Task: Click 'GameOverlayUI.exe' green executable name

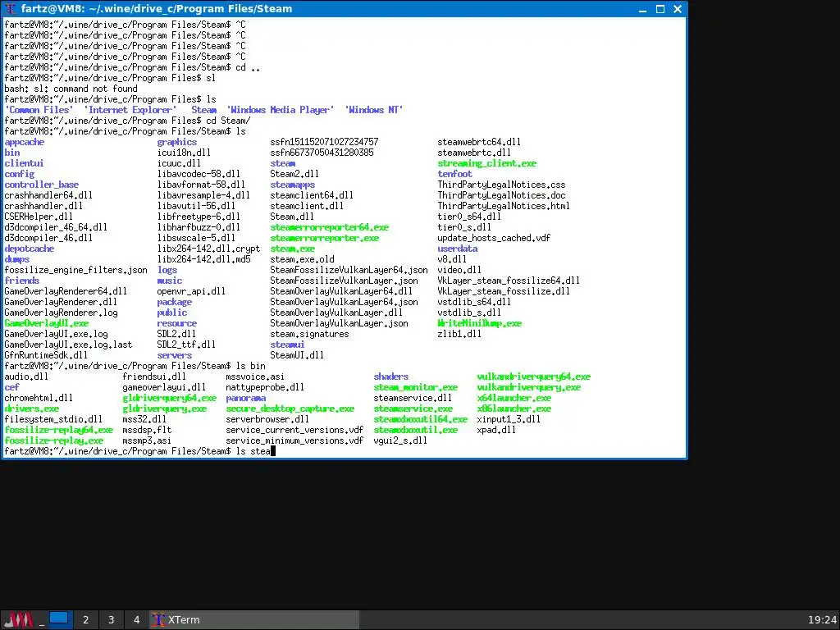Action: [x=46, y=323]
